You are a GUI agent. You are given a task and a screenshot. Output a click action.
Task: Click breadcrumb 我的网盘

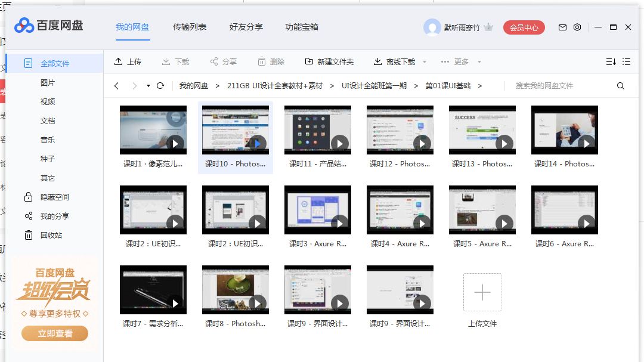[193, 86]
